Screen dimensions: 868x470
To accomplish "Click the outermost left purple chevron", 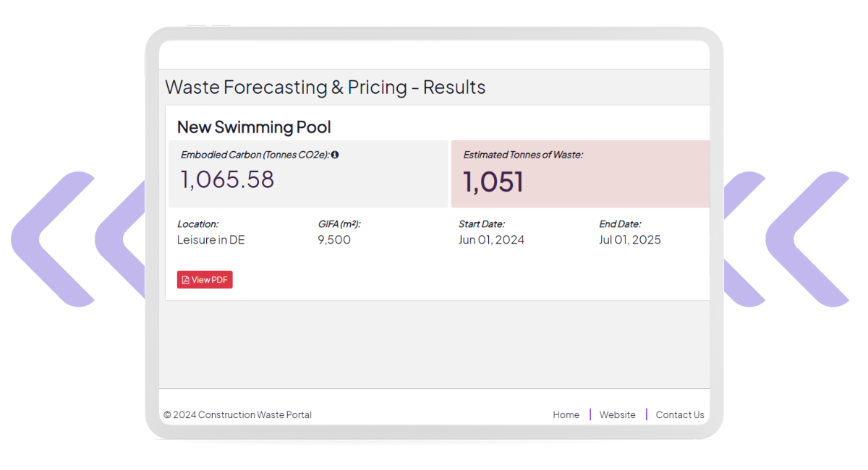I will pyautogui.click(x=43, y=239).
